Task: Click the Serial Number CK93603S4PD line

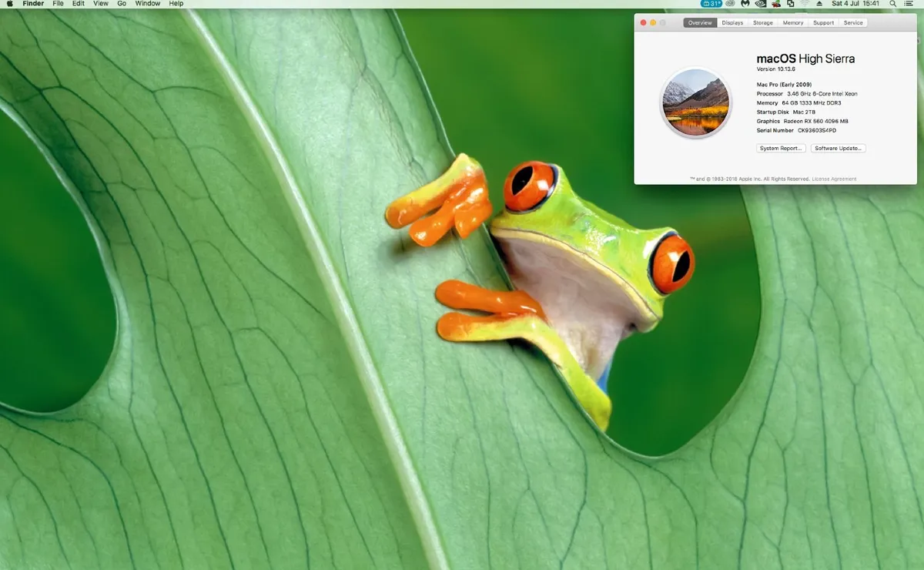Action: (x=796, y=130)
